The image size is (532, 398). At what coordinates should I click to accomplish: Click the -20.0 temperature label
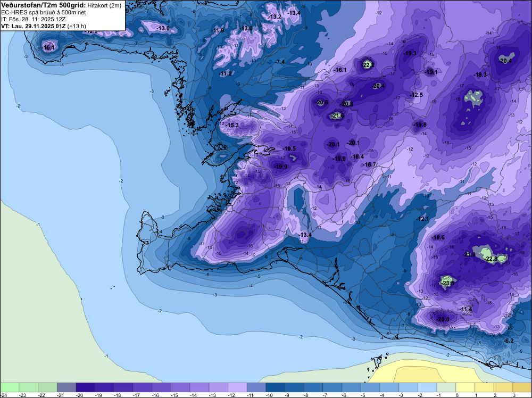coord(443,319)
